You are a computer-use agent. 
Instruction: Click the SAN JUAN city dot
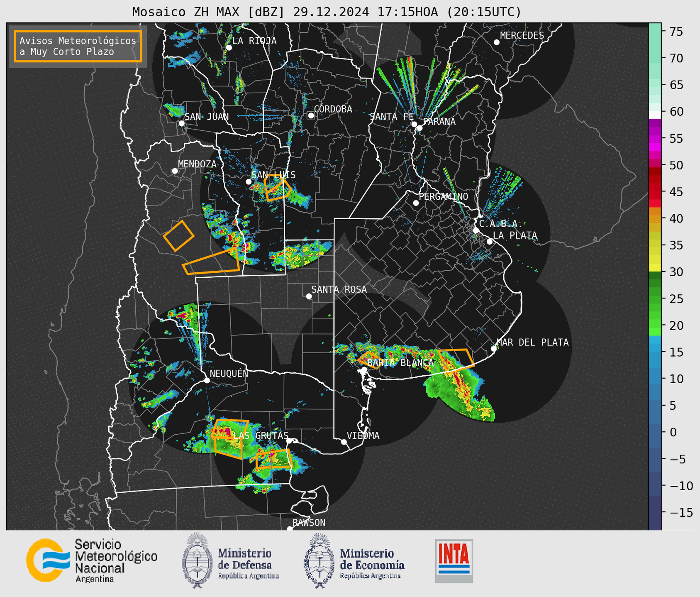181,123
